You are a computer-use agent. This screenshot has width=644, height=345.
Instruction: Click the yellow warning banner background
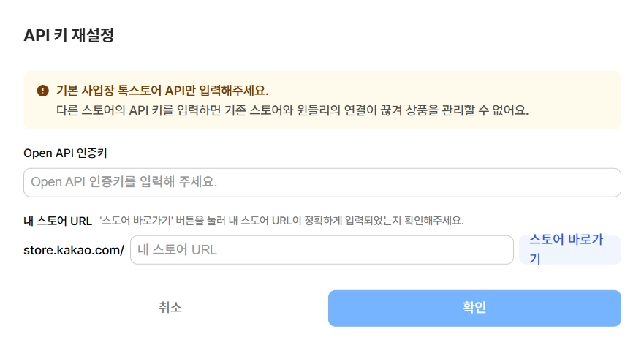pos(577,82)
